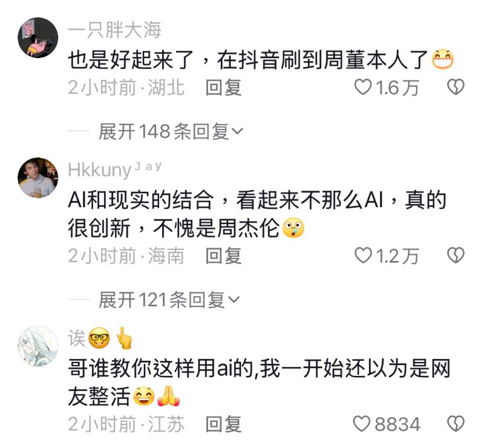This screenshot has width=484, height=448.
Task: Like the comment by 一只胖大海
Action: pyautogui.click(x=362, y=87)
